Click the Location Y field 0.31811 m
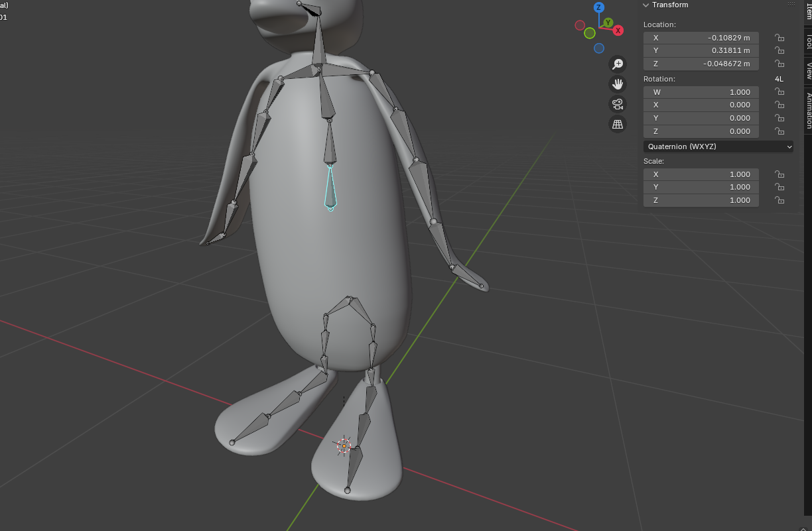812x531 pixels. [x=701, y=50]
